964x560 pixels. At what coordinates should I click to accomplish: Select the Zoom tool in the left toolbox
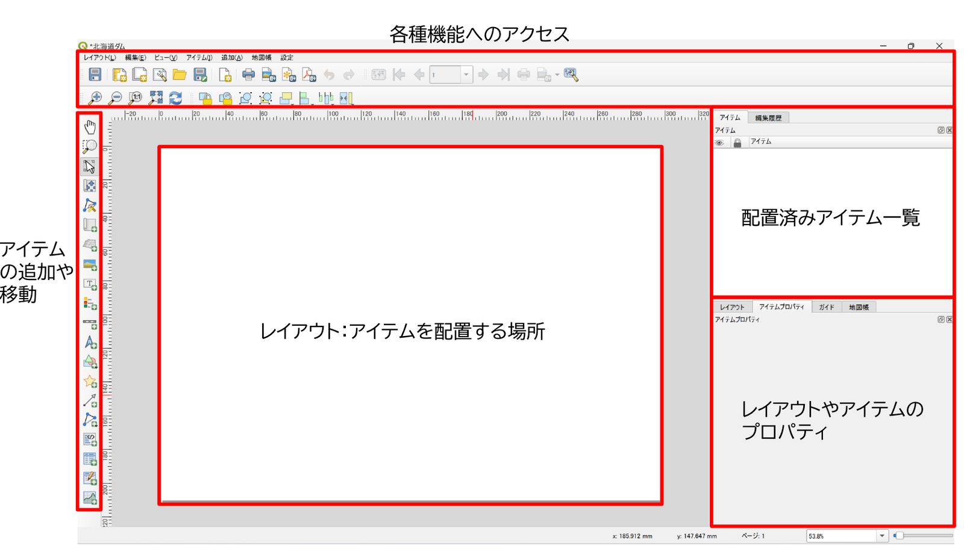tap(90, 146)
